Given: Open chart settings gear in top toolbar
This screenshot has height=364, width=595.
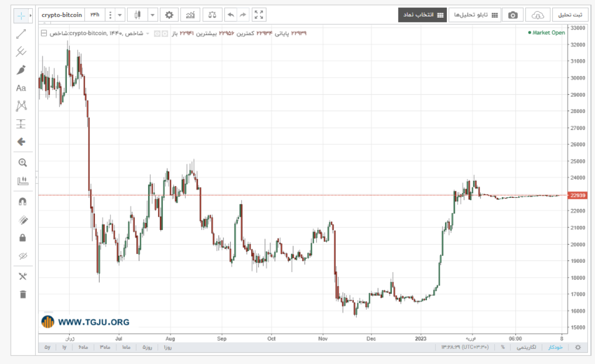Looking at the screenshot, I should [169, 15].
